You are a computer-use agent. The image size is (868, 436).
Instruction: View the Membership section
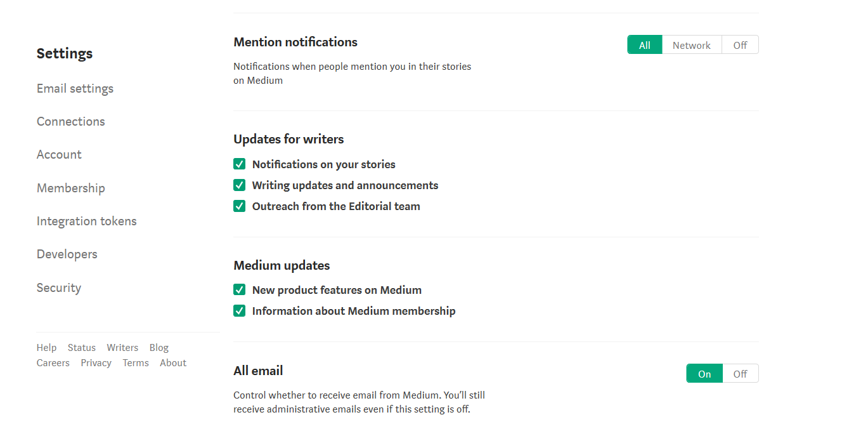coord(70,188)
